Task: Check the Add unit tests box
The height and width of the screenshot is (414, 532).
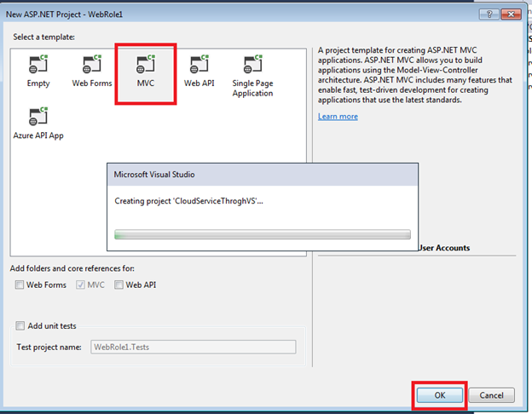Action: [x=20, y=325]
